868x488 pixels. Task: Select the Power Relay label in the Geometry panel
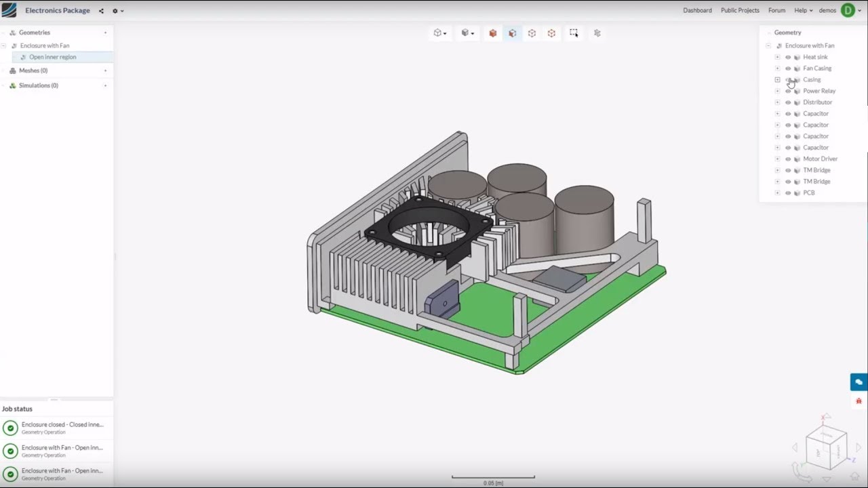click(819, 91)
